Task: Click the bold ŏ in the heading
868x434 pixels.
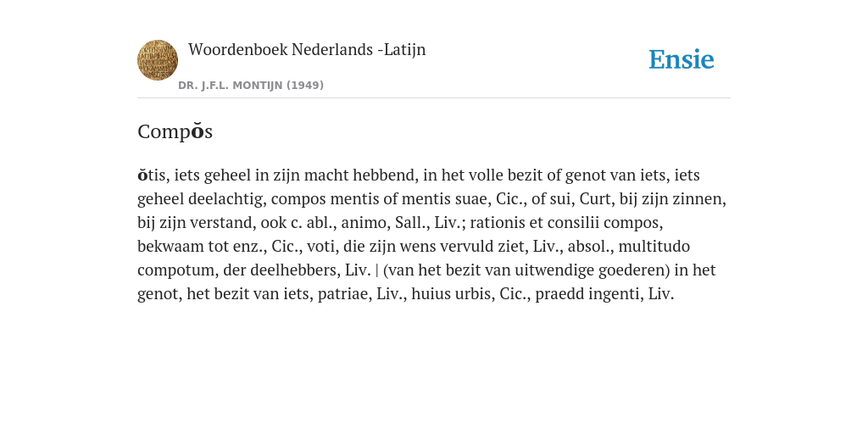Action: 197,131
